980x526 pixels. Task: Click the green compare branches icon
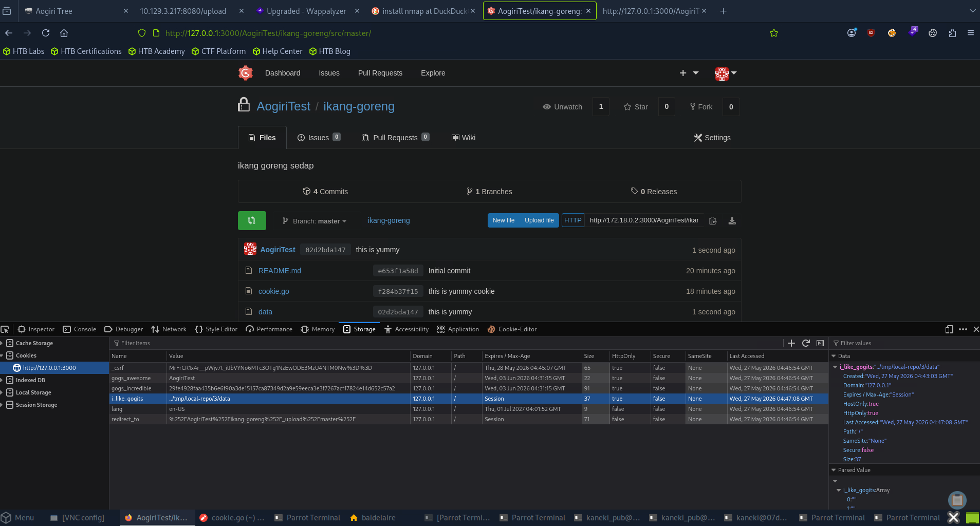[252, 220]
